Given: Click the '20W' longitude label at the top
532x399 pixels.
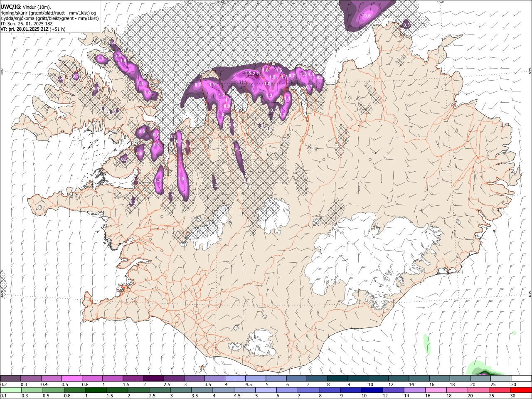Looking at the screenshot, I should click(x=221, y=2).
